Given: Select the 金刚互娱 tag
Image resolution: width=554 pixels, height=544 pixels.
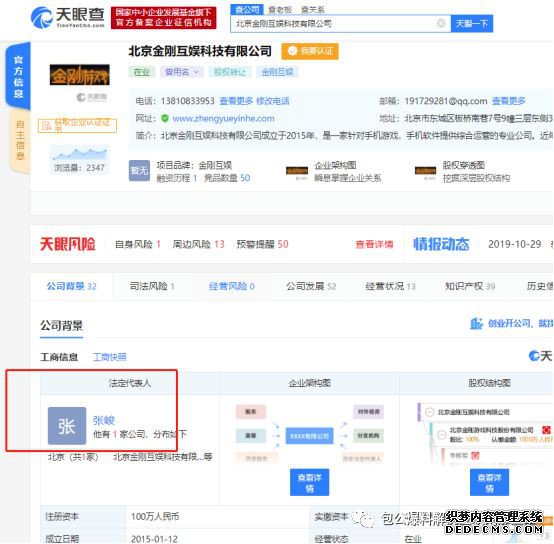Looking at the screenshot, I should [x=277, y=72].
